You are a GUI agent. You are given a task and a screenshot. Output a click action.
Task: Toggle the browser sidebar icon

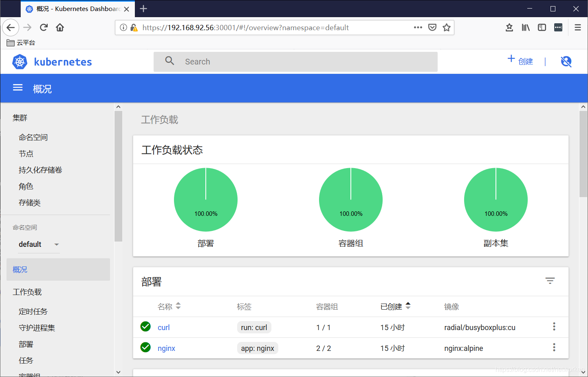coord(542,27)
